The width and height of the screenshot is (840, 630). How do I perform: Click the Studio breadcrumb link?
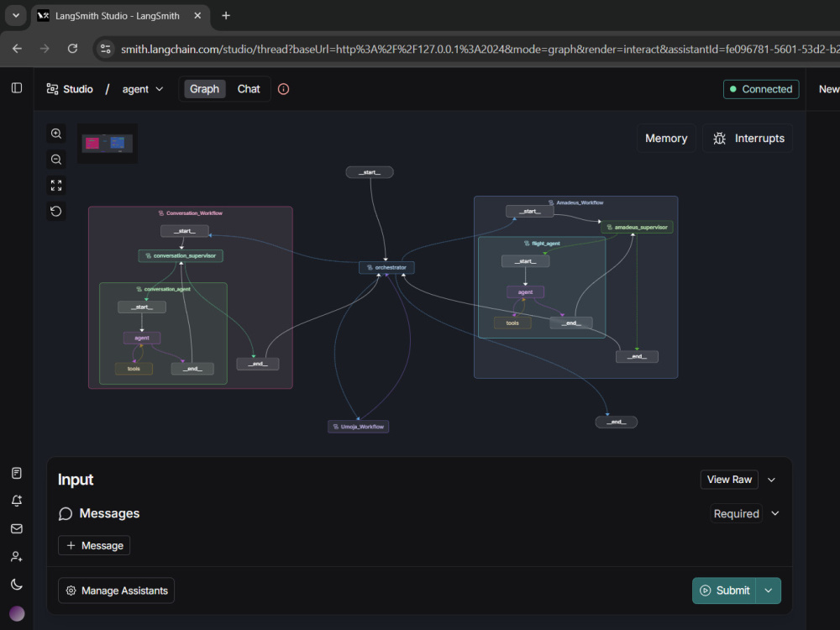(77, 89)
